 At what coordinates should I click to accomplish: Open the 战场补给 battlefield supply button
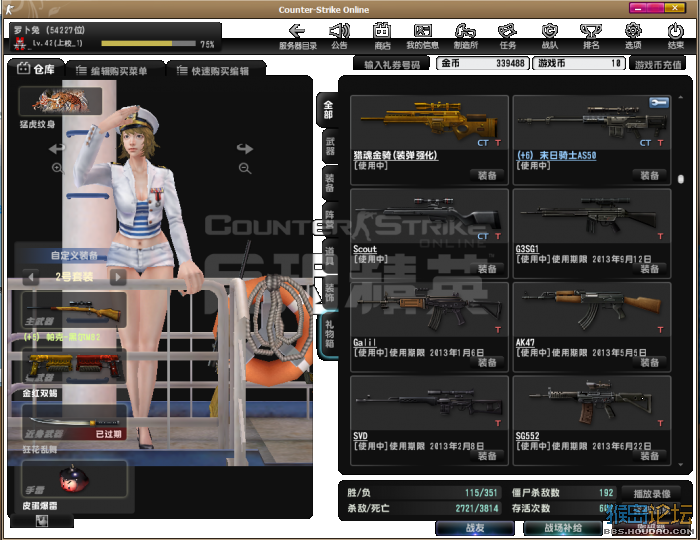tap(562, 528)
